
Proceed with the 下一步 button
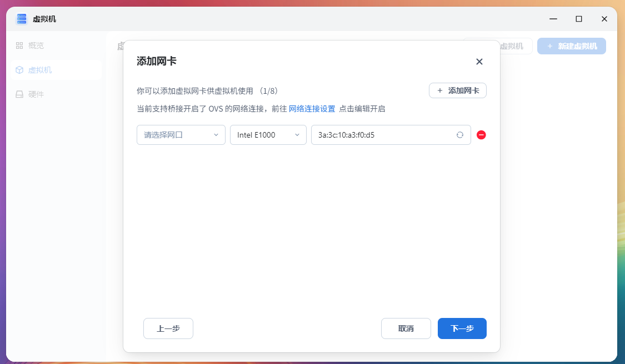[x=462, y=328]
